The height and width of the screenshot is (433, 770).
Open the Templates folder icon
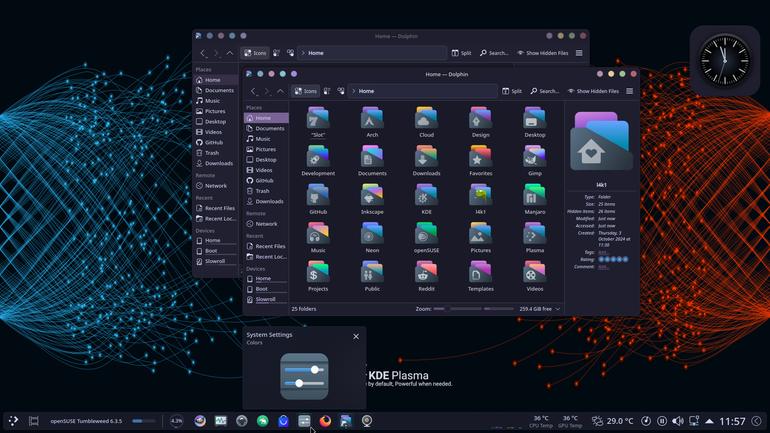coord(480,272)
